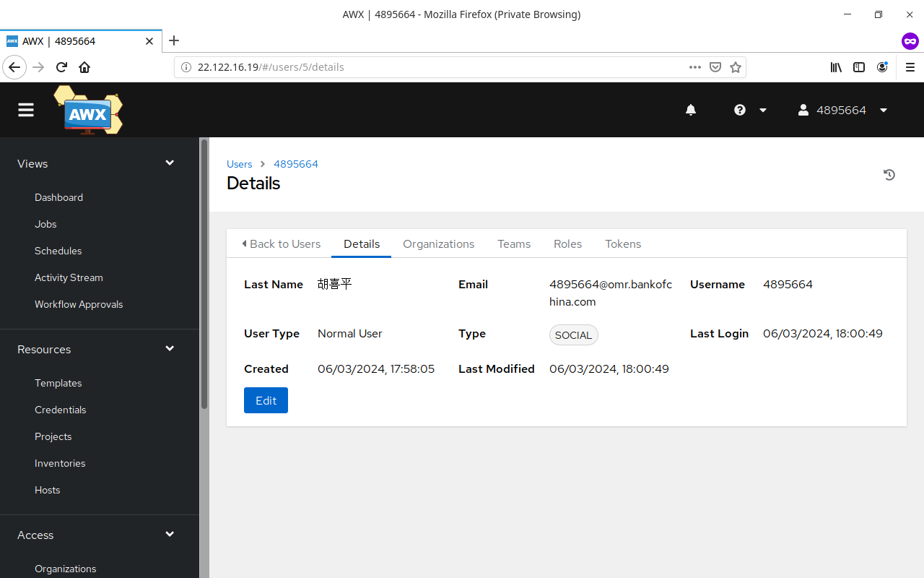Click the Edit button
The image size is (924, 578).
tap(266, 400)
